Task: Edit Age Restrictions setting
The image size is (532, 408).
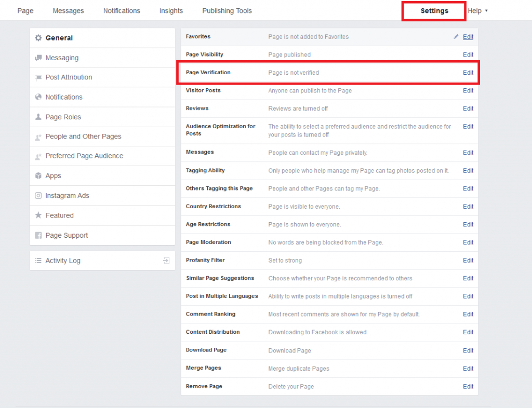Action: click(x=468, y=225)
